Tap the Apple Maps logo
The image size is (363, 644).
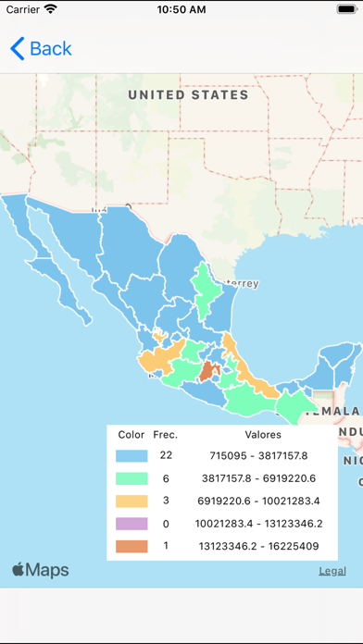[41, 570]
